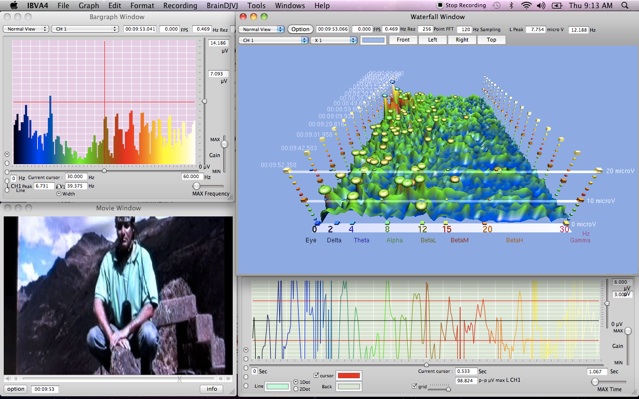Open the Bargraph Normal View dropdown
Viewport: 639px width, 399px height.
point(26,29)
